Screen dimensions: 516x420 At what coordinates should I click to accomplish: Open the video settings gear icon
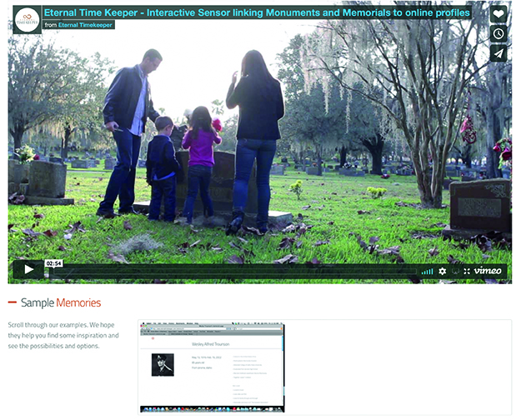[443, 271]
